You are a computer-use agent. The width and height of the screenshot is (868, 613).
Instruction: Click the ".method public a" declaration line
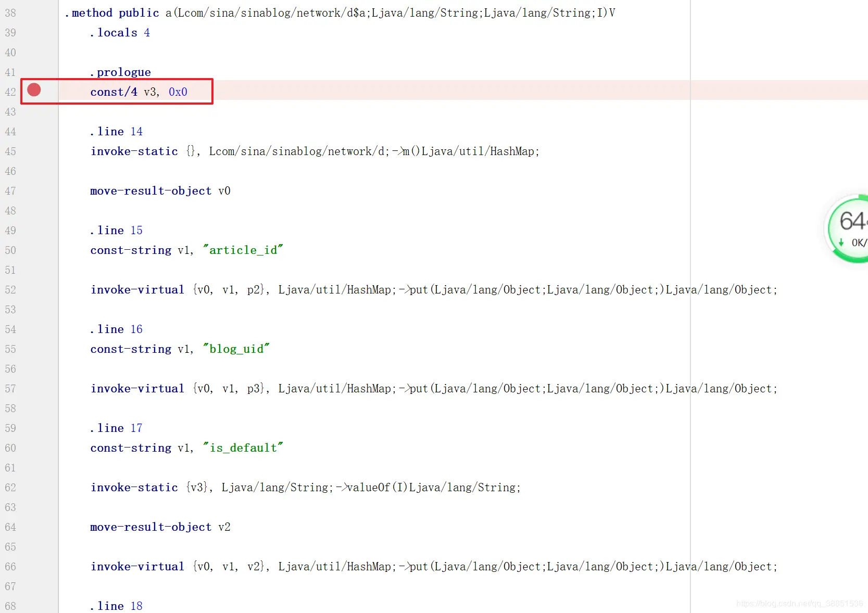[340, 13]
